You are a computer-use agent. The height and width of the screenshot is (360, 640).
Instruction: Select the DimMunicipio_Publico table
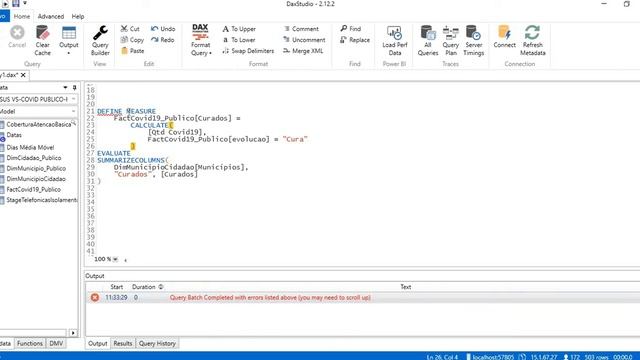click(36, 168)
